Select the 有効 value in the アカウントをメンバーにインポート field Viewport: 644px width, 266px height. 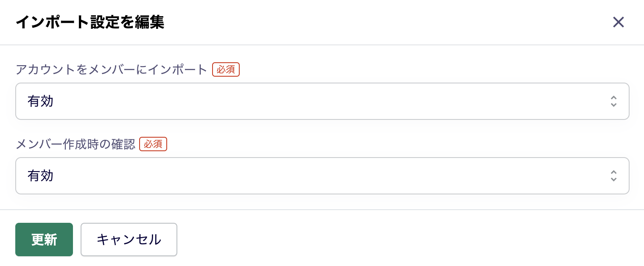click(x=40, y=101)
